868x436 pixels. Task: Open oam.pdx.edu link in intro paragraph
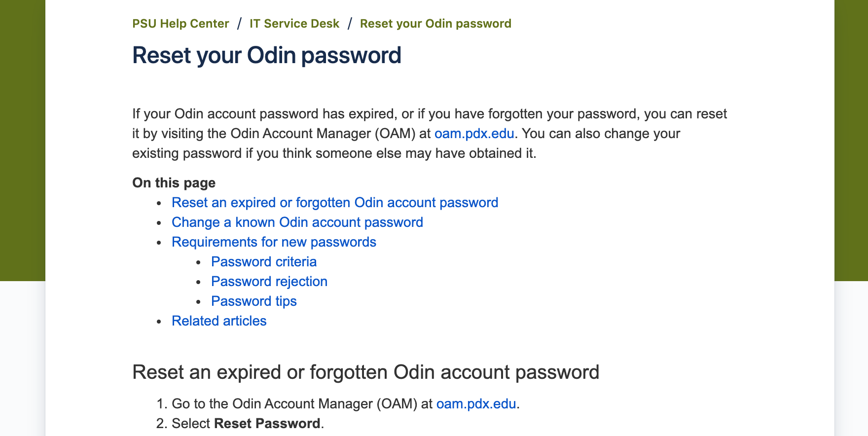[x=474, y=134]
